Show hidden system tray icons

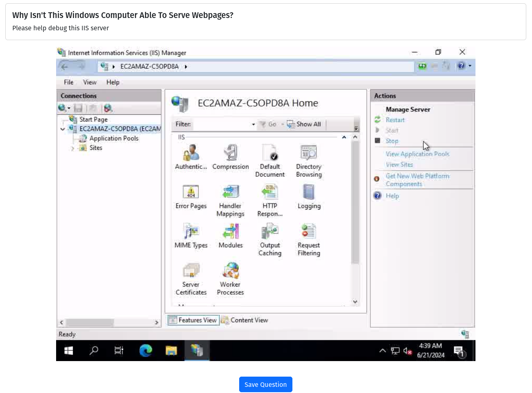[383, 351]
